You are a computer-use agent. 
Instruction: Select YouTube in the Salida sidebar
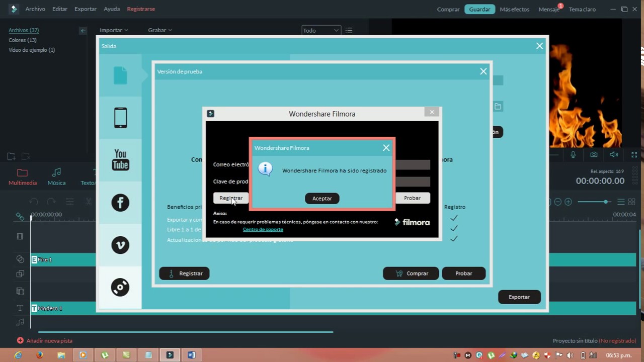120,160
